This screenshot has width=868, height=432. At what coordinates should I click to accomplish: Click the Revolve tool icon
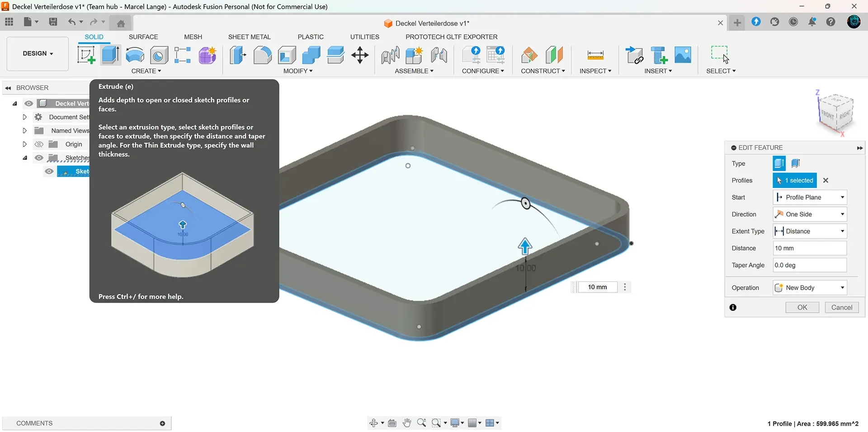[135, 55]
